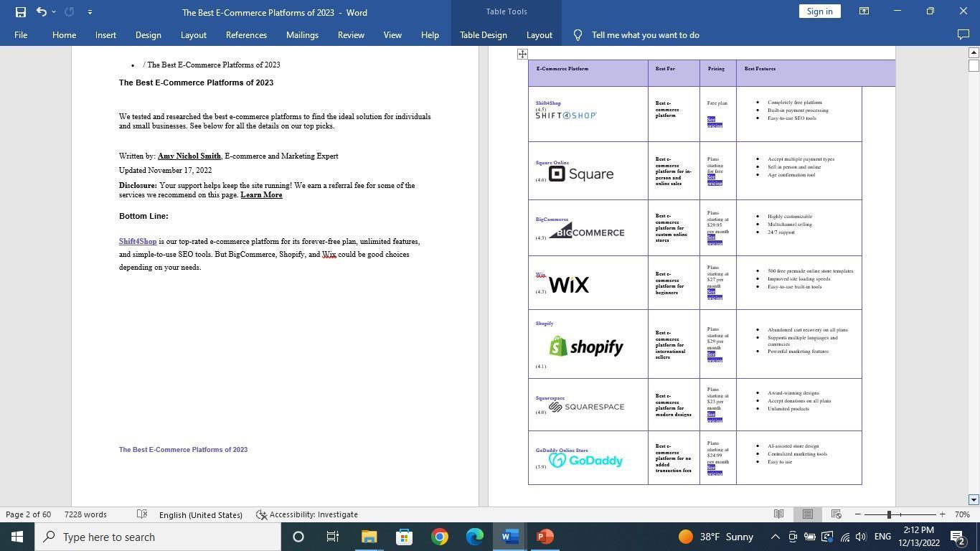
Task: Open the notification center icon
Action: 957,537
